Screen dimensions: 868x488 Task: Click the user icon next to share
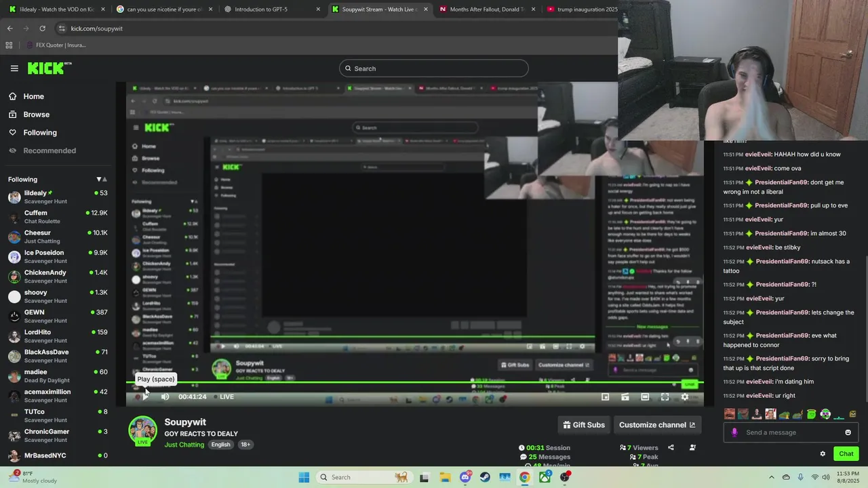coord(692,447)
